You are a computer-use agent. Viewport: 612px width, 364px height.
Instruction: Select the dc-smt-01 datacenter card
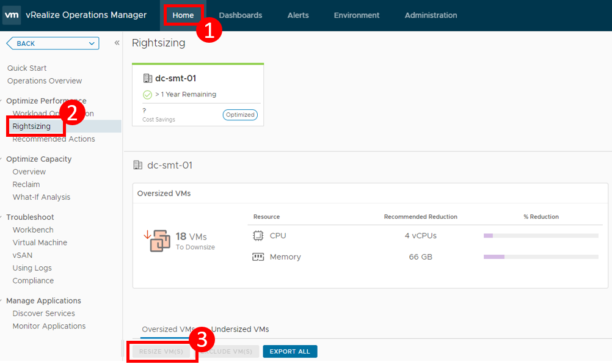coord(198,95)
